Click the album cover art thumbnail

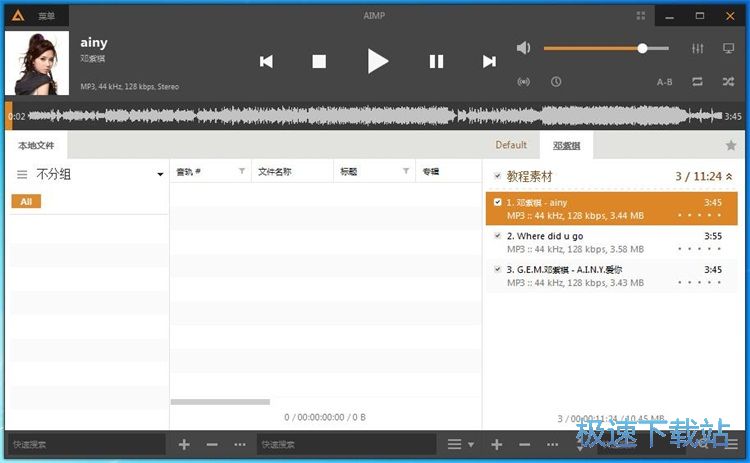coord(37,63)
